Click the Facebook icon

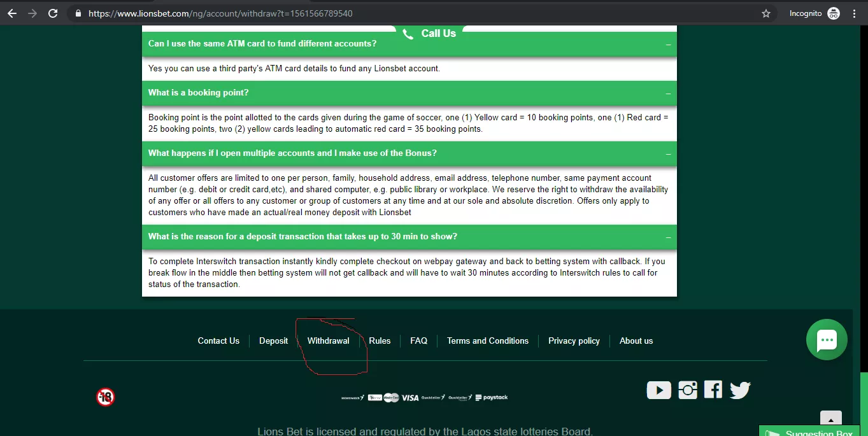(x=713, y=390)
